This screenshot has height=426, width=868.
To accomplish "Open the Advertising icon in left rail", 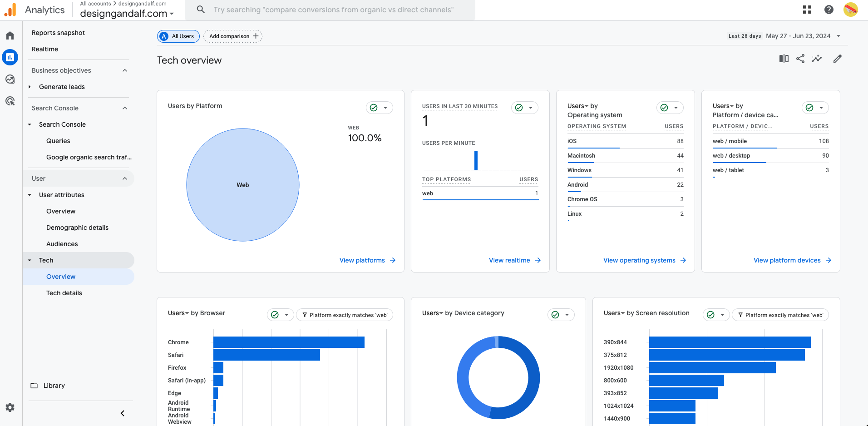I will pos(10,101).
